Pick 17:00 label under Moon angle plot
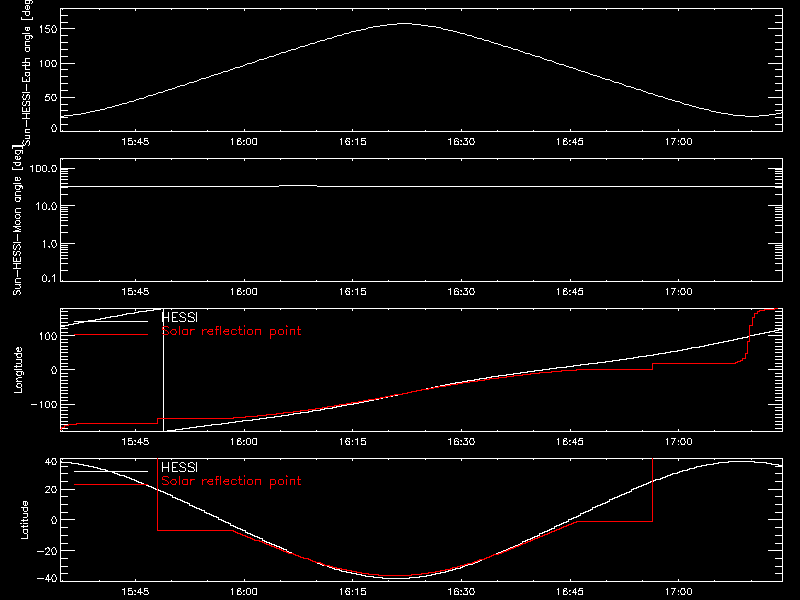Viewport: 800px width, 600px height. pyautogui.click(x=679, y=292)
